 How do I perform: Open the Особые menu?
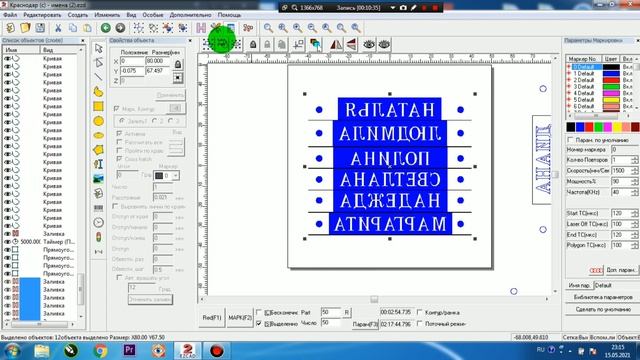[x=153, y=15]
